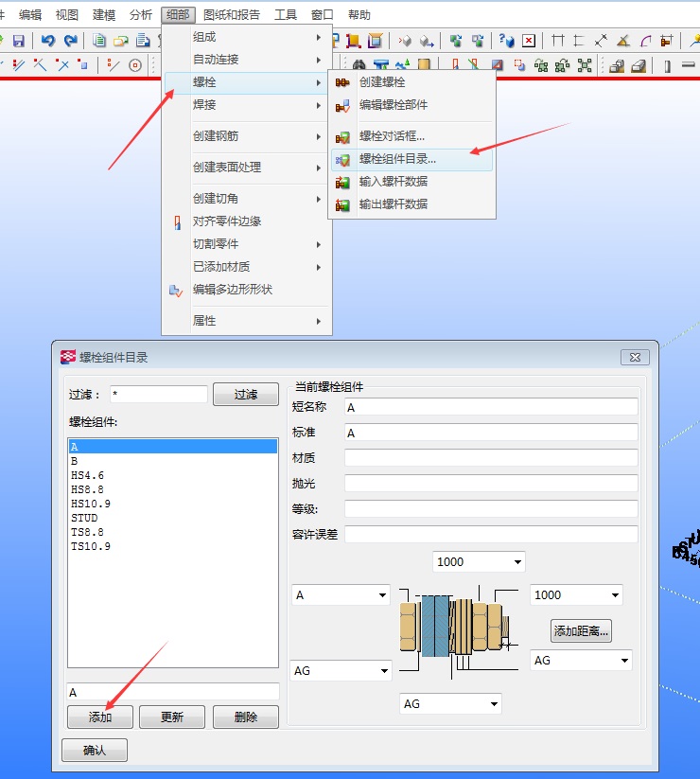
Task: Click the angle measure icon
Action: [623, 41]
